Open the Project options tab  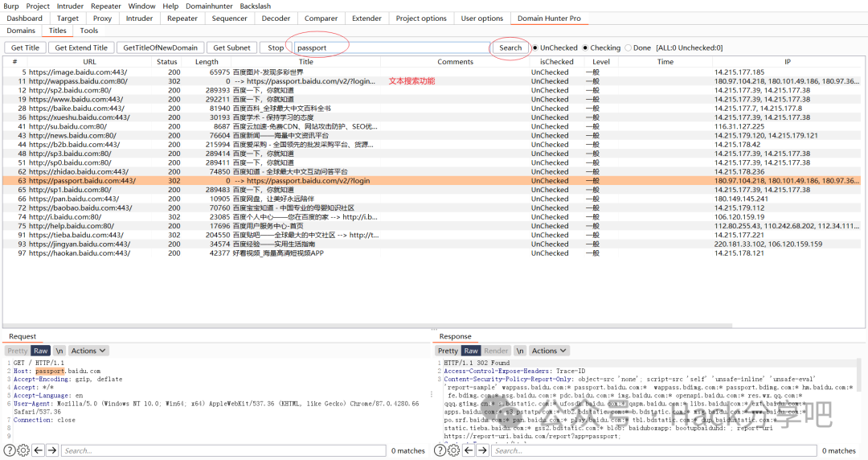[420, 18]
